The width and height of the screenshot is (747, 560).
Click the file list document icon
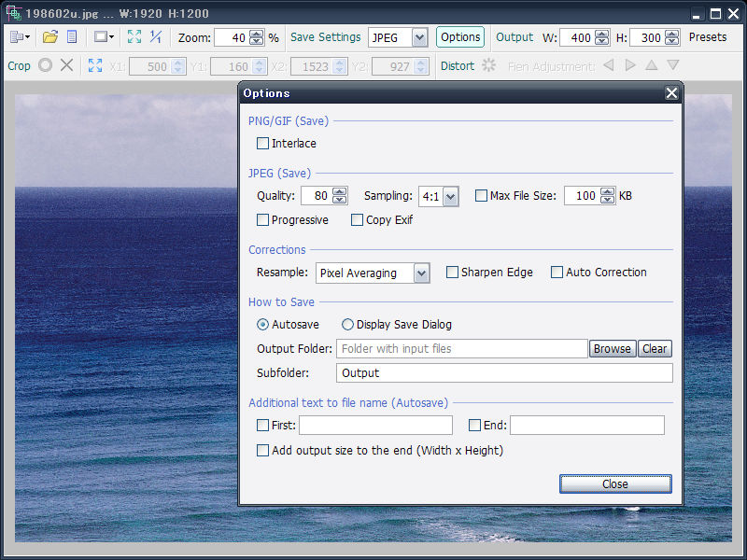(71, 37)
